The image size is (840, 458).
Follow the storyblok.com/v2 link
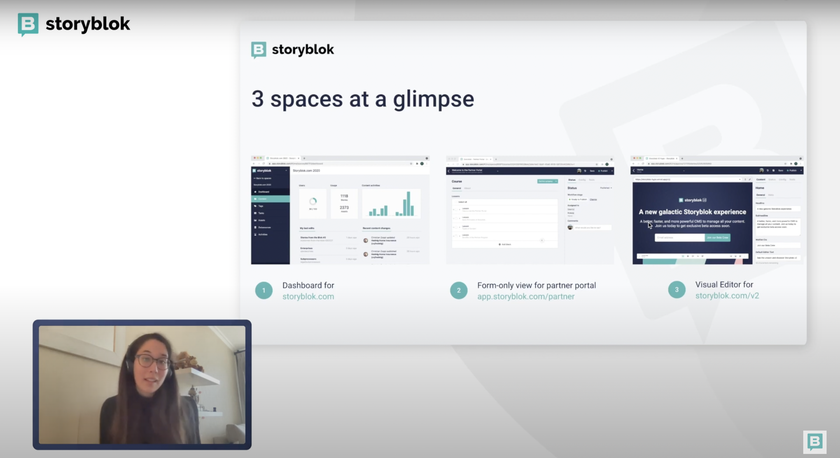pos(727,296)
